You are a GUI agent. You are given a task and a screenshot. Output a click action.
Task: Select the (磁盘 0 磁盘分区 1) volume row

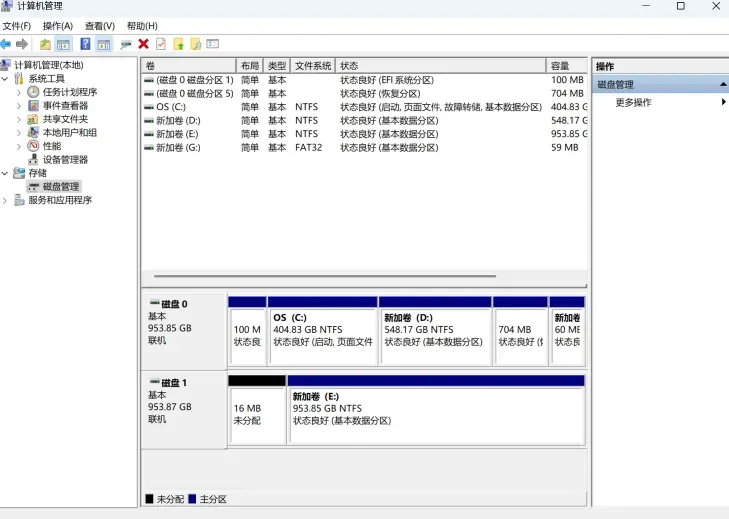(364, 80)
